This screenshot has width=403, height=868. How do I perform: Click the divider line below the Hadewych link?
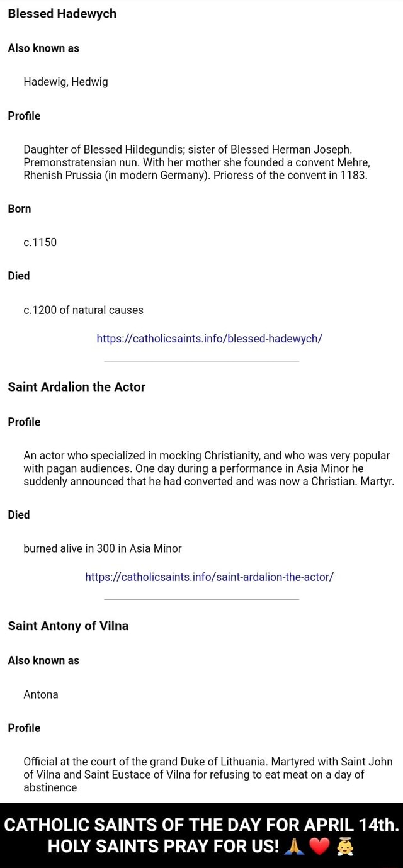click(x=201, y=361)
